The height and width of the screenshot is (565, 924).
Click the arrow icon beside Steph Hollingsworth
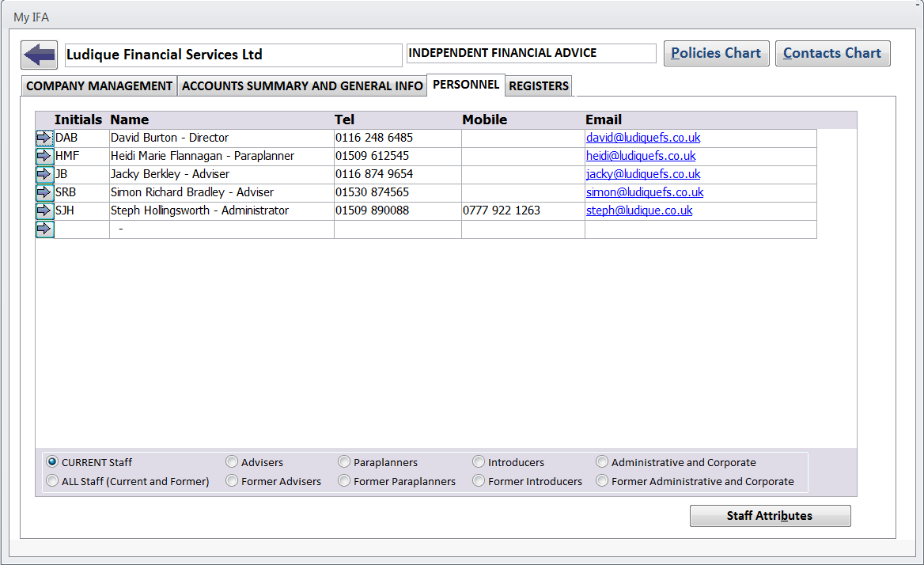tap(44, 211)
